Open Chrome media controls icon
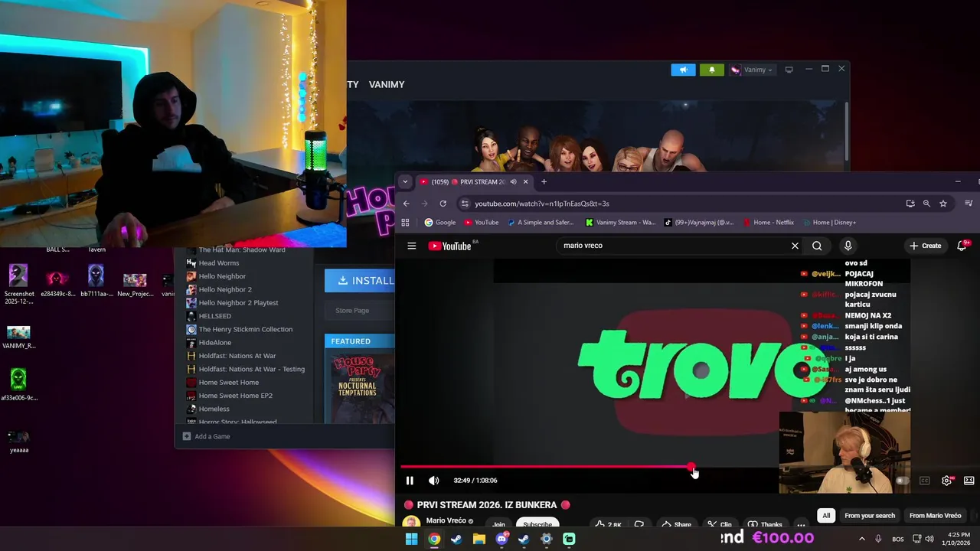 [x=969, y=204]
